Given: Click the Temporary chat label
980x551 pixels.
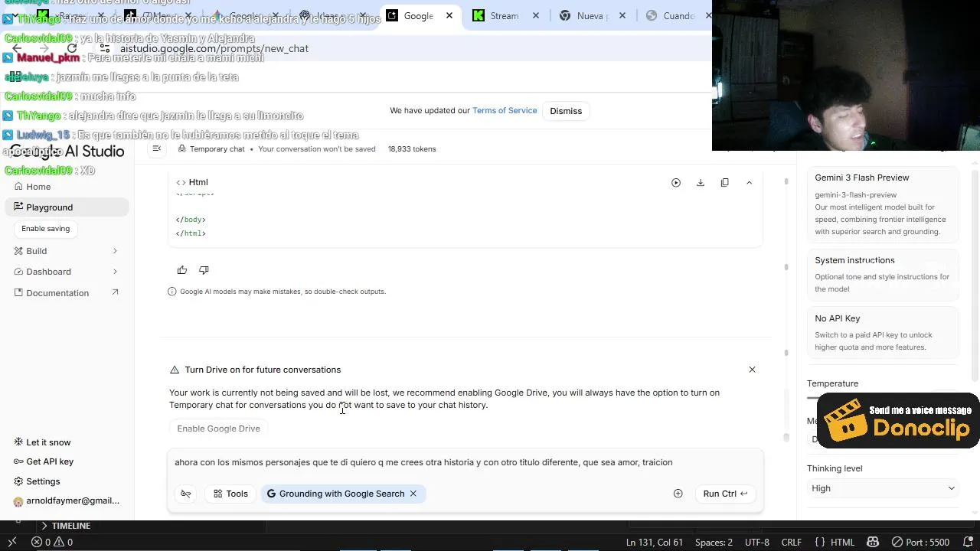Looking at the screenshot, I should (x=217, y=149).
